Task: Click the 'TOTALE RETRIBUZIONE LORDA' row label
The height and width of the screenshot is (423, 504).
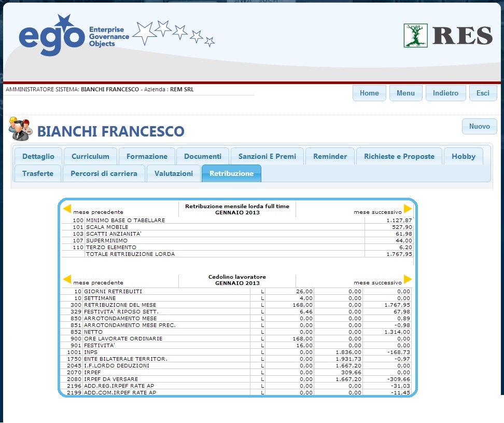Action: pos(130,254)
